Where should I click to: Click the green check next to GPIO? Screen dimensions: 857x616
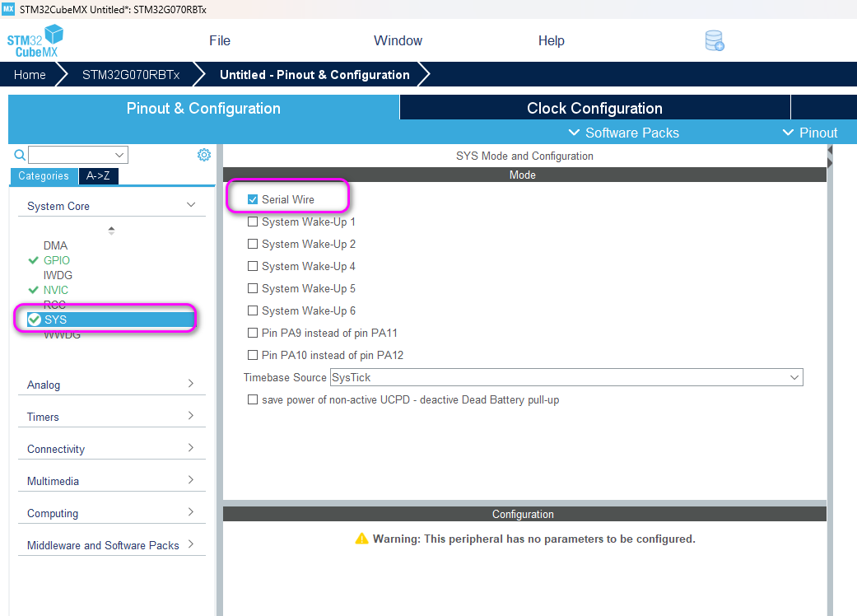(33, 261)
